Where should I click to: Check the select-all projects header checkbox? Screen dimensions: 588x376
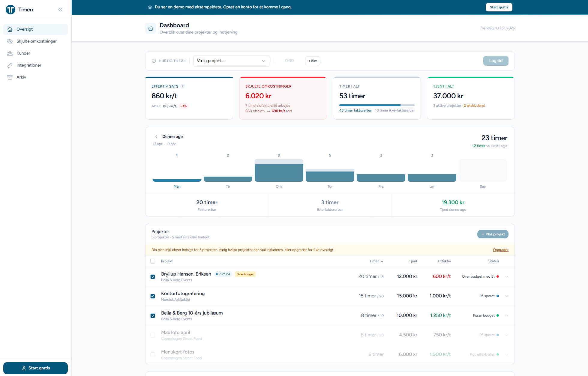[153, 261]
